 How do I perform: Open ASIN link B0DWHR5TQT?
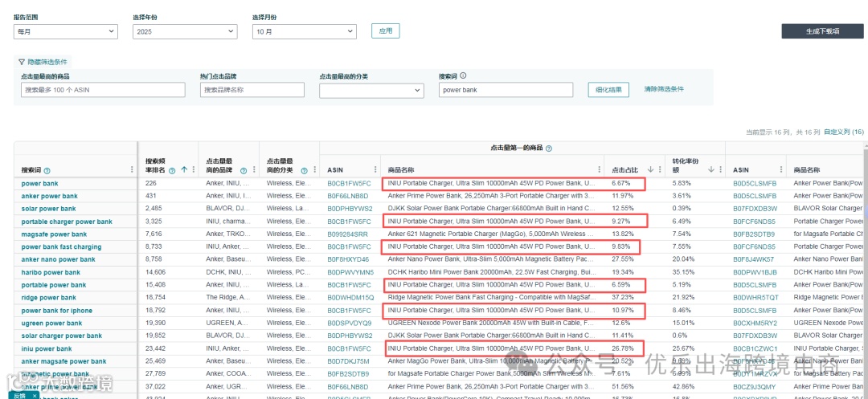755,298
